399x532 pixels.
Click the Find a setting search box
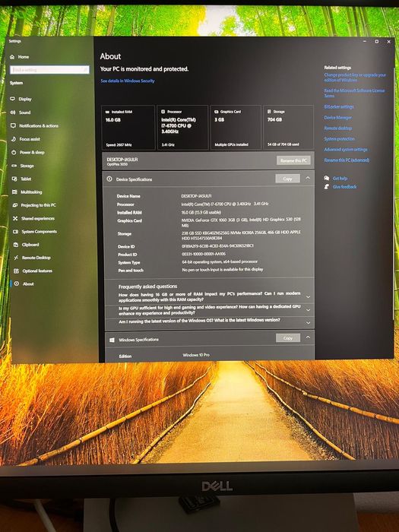point(49,70)
